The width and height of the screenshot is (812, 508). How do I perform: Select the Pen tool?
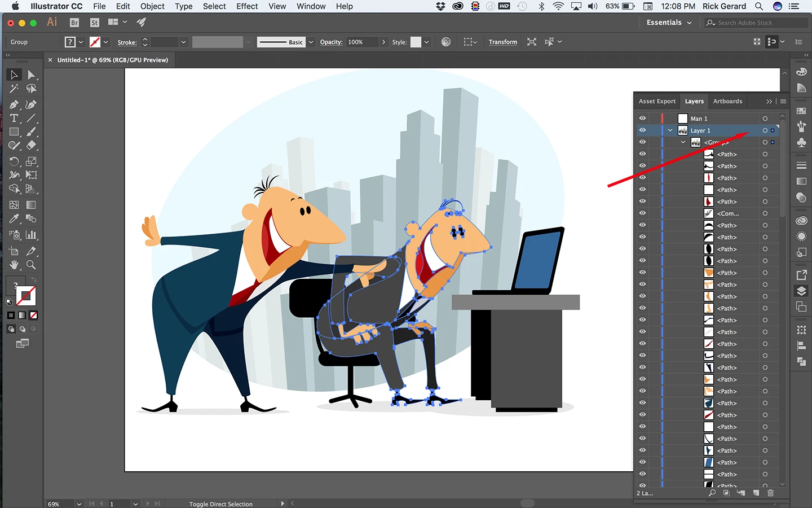tap(14, 104)
